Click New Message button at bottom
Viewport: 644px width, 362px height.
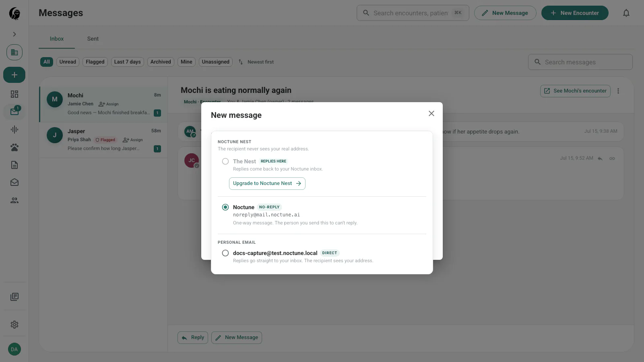pos(237,337)
